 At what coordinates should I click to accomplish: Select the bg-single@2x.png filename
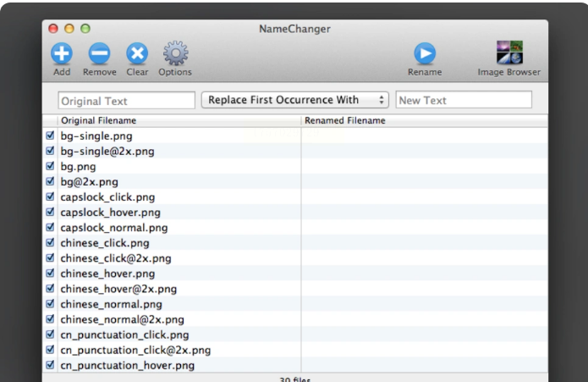point(107,152)
